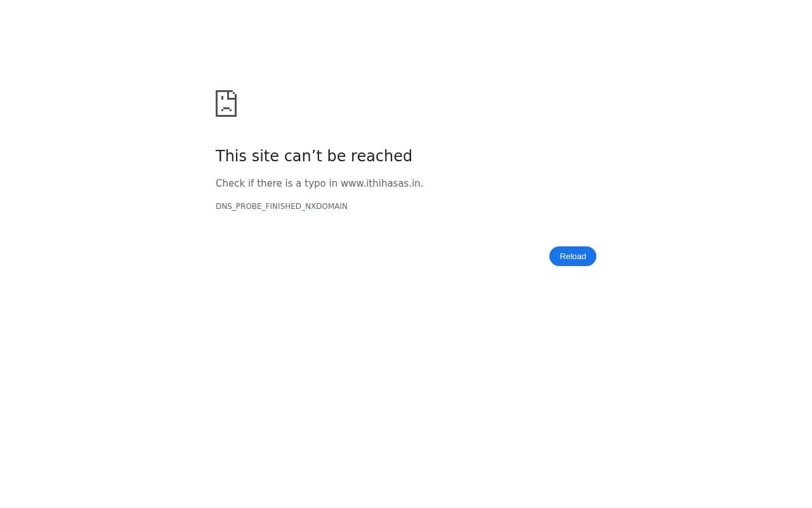Click the "This site can't be reached" heading
The image size is (812, 508).
coord(314,156)
